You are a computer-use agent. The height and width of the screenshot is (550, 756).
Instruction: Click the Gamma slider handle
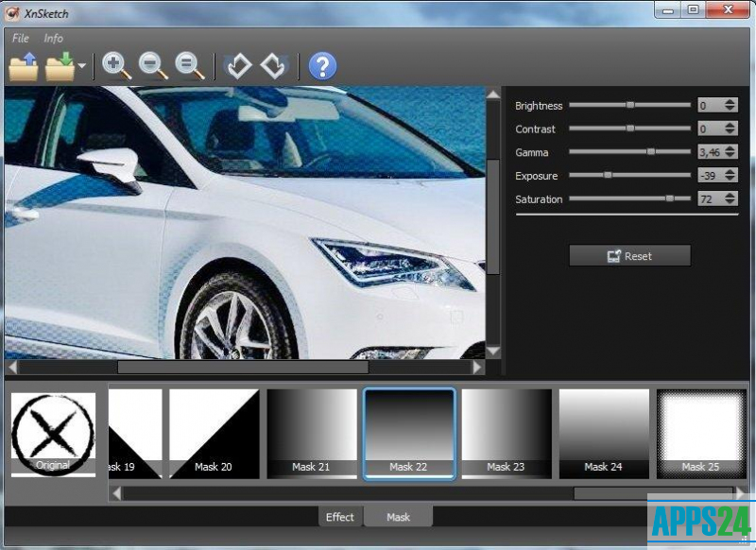tap(650, 151)
